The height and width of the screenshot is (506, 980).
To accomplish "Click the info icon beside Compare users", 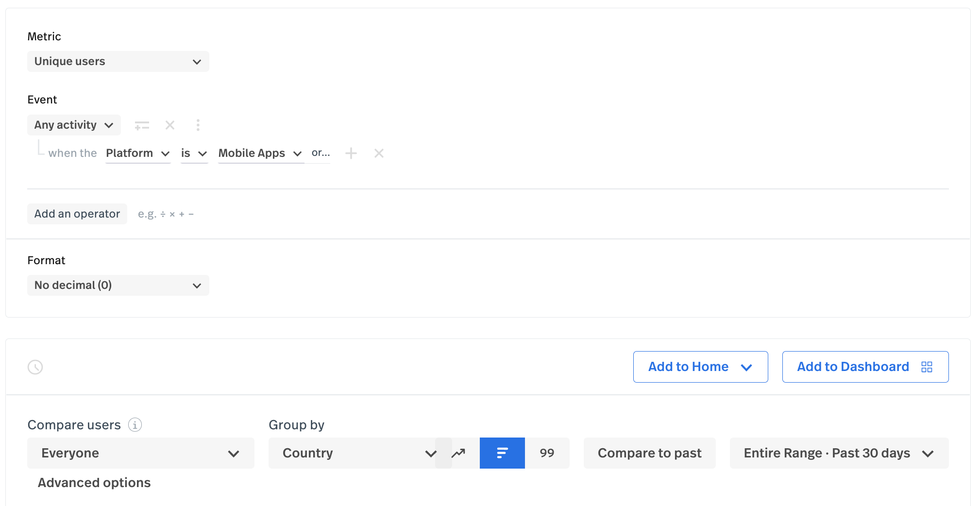I will tap(134, 424).
